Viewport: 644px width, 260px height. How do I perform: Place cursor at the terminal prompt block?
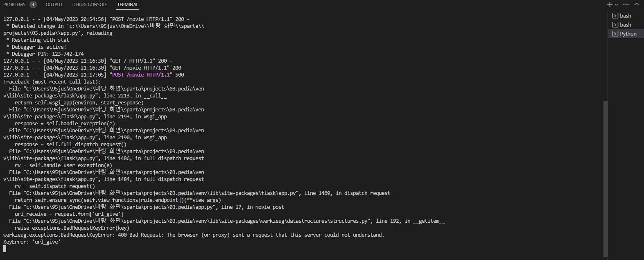pos(5,249)
